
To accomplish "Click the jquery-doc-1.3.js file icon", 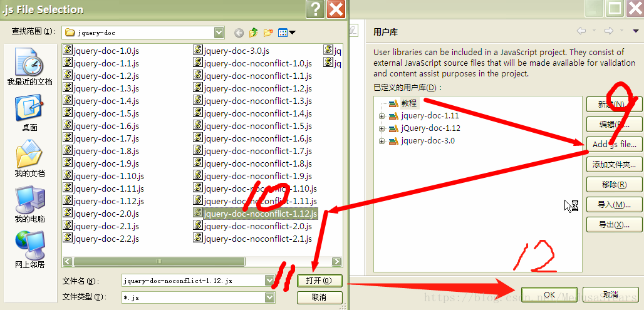I will point(68,88).
